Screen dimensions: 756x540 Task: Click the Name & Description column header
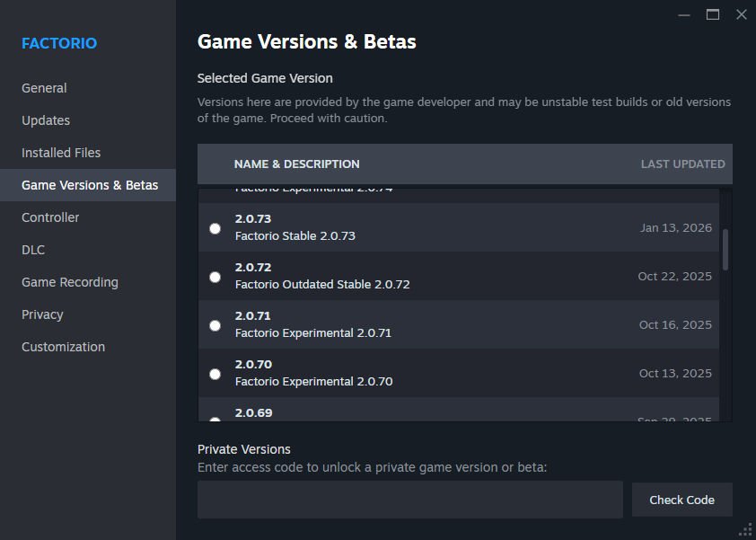pos(296,164)
